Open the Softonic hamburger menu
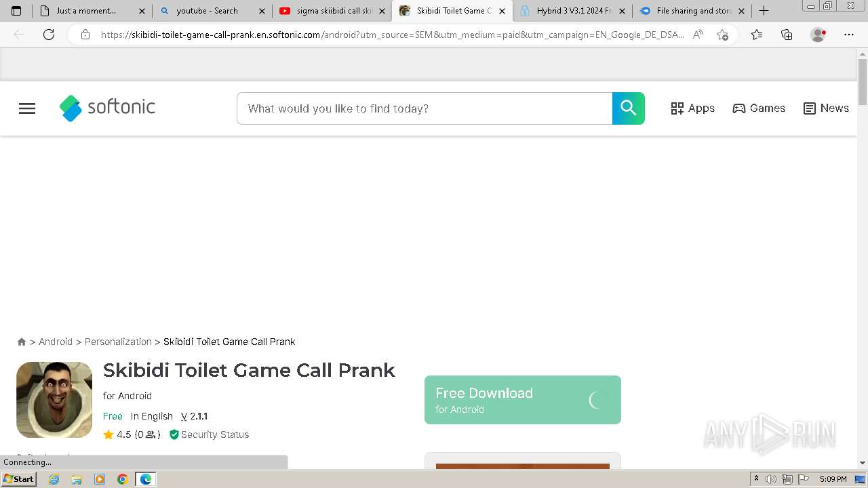 [x=27, y=108]
